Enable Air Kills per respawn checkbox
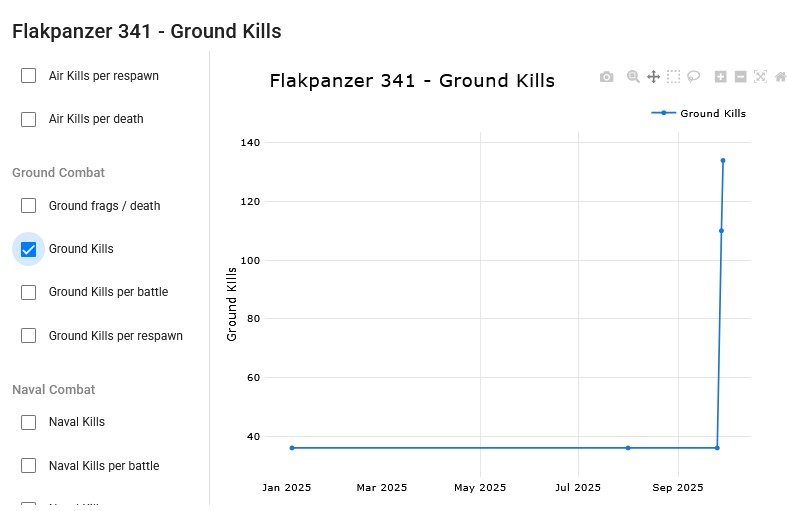This screenshot has width=788, height=511. (29, 76)
